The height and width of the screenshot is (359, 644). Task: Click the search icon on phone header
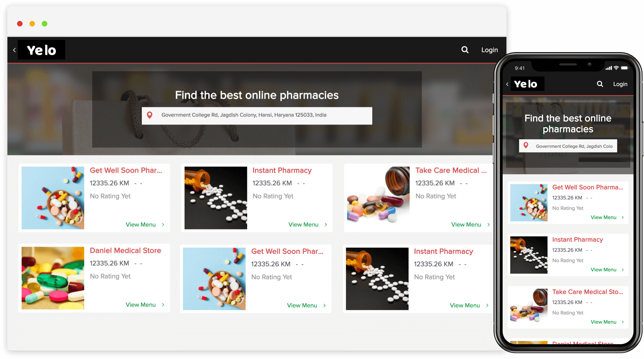pos(600,84)
